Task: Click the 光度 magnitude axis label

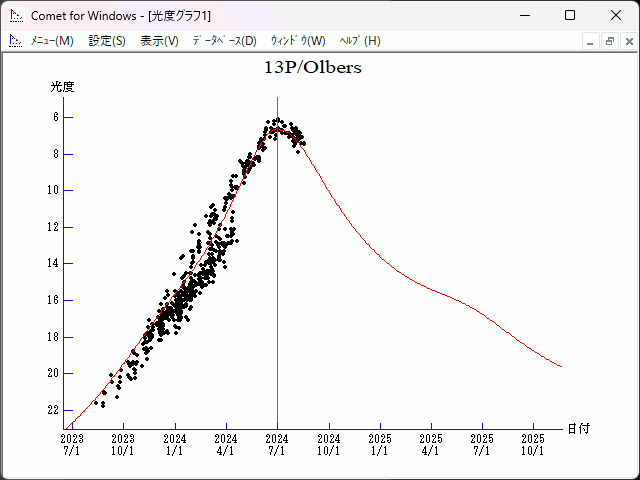Action: click(62, 87)
